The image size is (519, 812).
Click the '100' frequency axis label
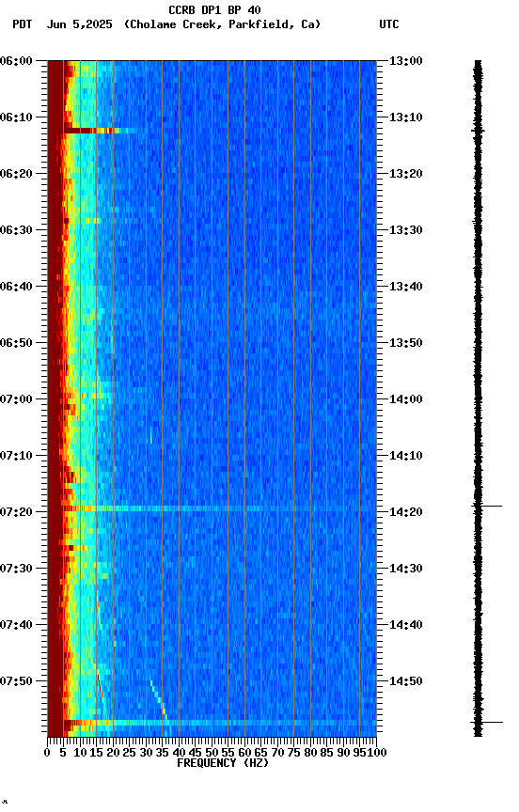pos(377,753)
